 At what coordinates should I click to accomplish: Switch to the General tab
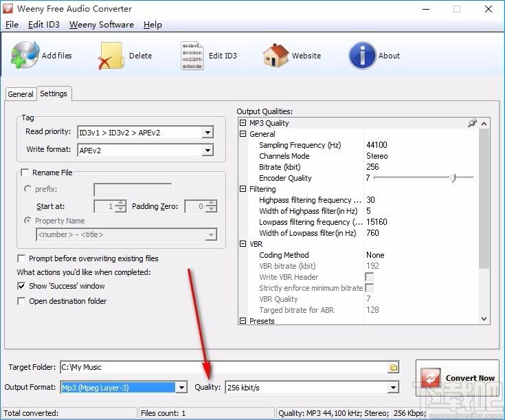[x=21, y=94]
